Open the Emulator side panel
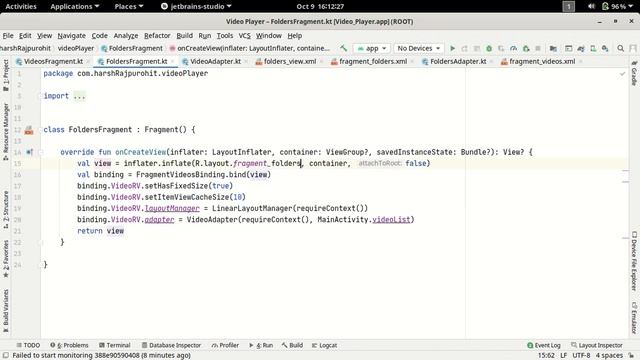This screenshot has height=360, width=640. click(634, 318)
